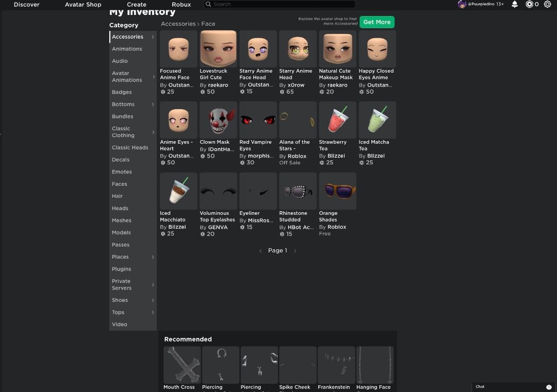Open the Starry Anime Face Head thumbnail
Screen dimensions: 557x392
tap(258, 49)
